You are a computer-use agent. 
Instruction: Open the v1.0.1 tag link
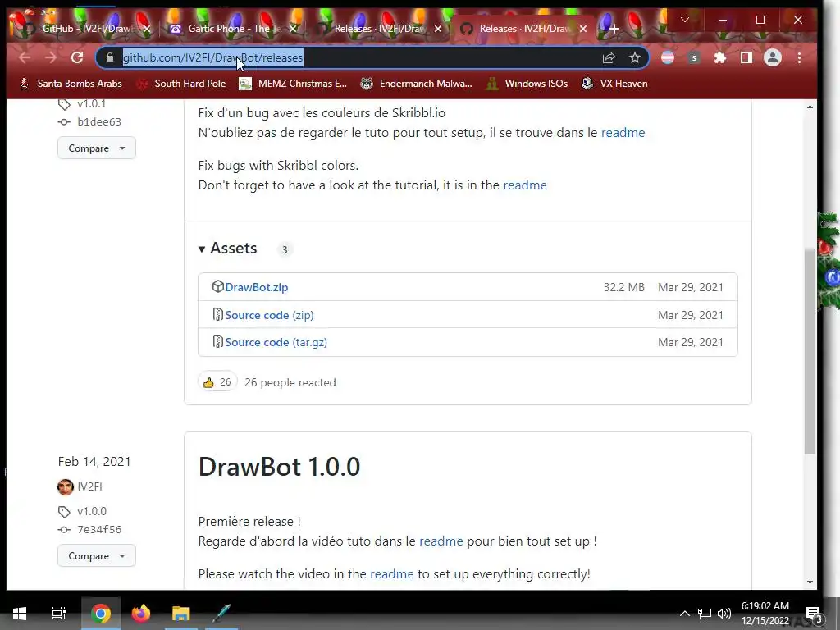(92, 104)
